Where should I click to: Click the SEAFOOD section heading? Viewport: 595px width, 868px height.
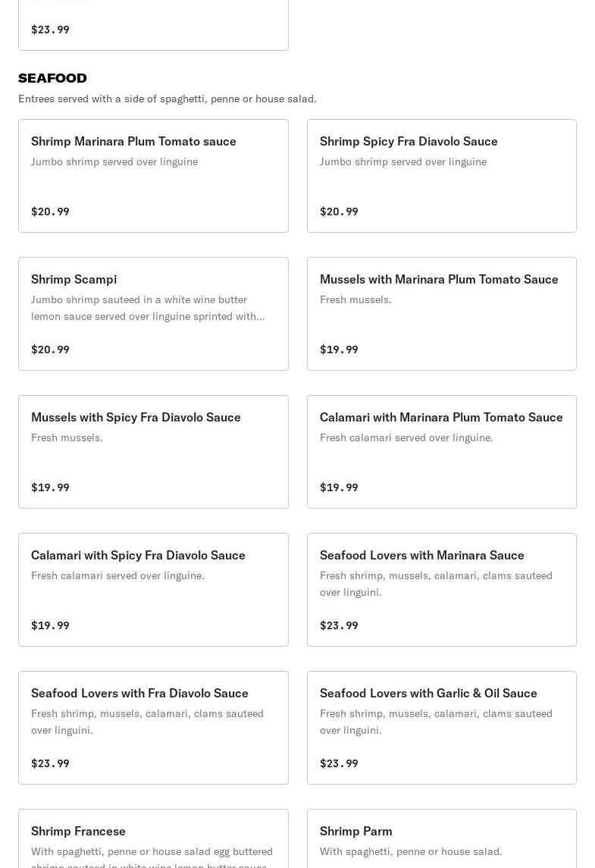pos(52,78)
